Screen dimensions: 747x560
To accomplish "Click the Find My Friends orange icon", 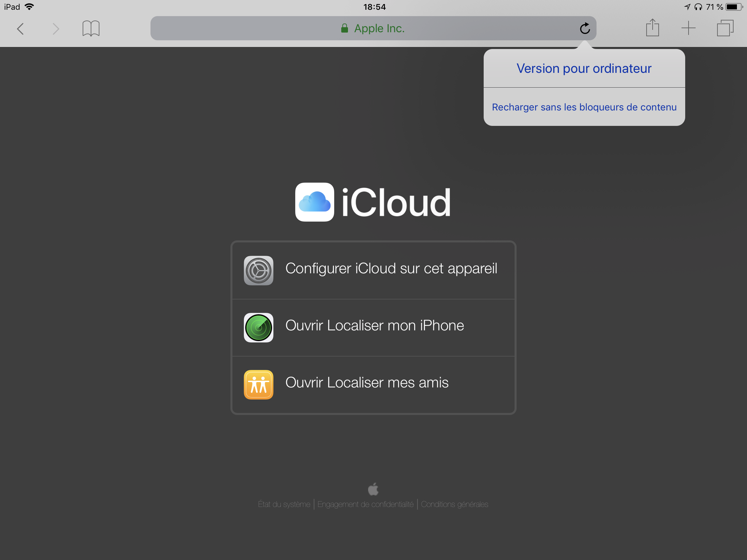I will coord(258,384).
